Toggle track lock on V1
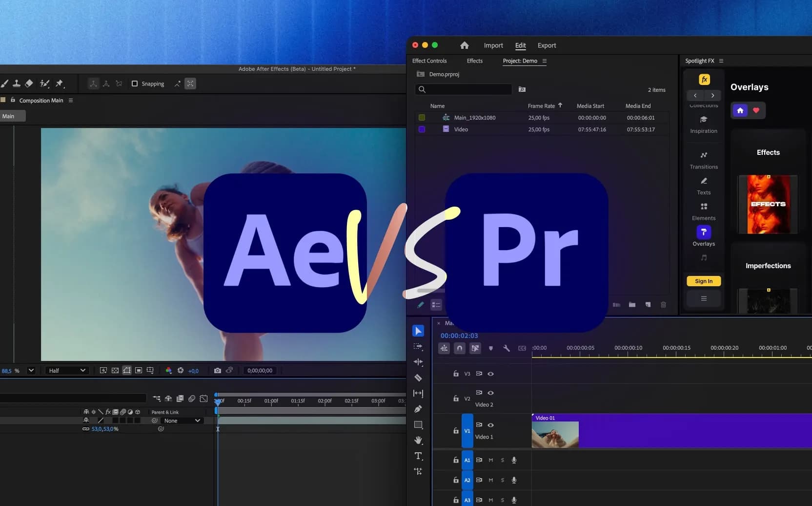812x506 pixels. pyautogui.click(x=456, y=431)
